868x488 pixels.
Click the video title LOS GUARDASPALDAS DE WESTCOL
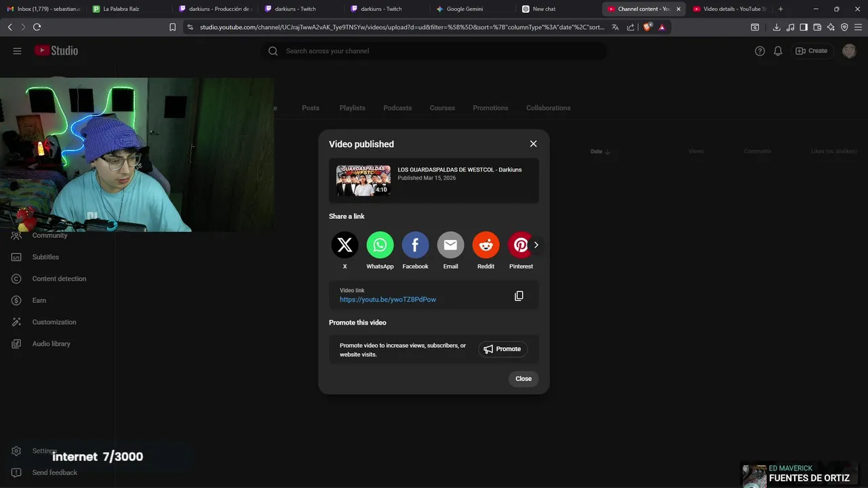click(460, 169)
